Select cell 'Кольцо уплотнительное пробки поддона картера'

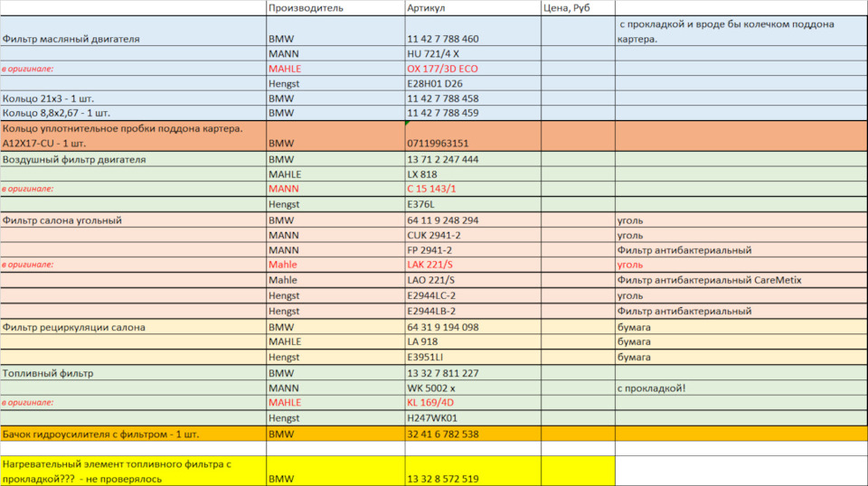pos(134,136)
